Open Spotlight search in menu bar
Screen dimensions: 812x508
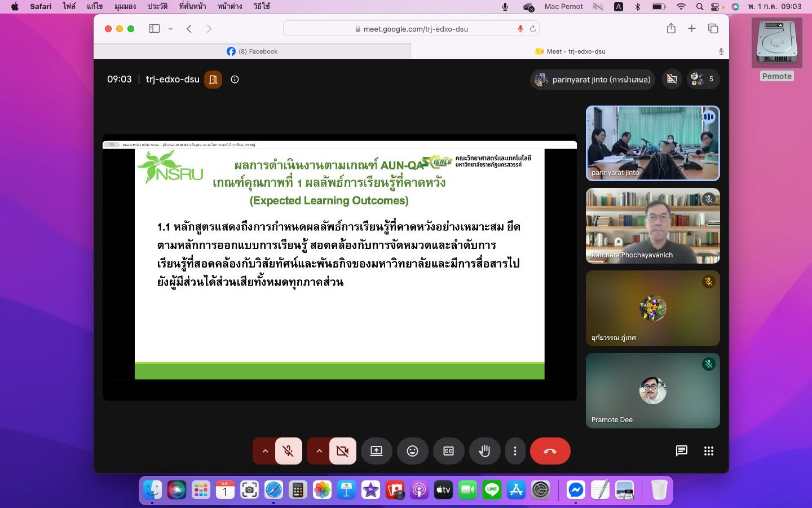click(700, 6)
